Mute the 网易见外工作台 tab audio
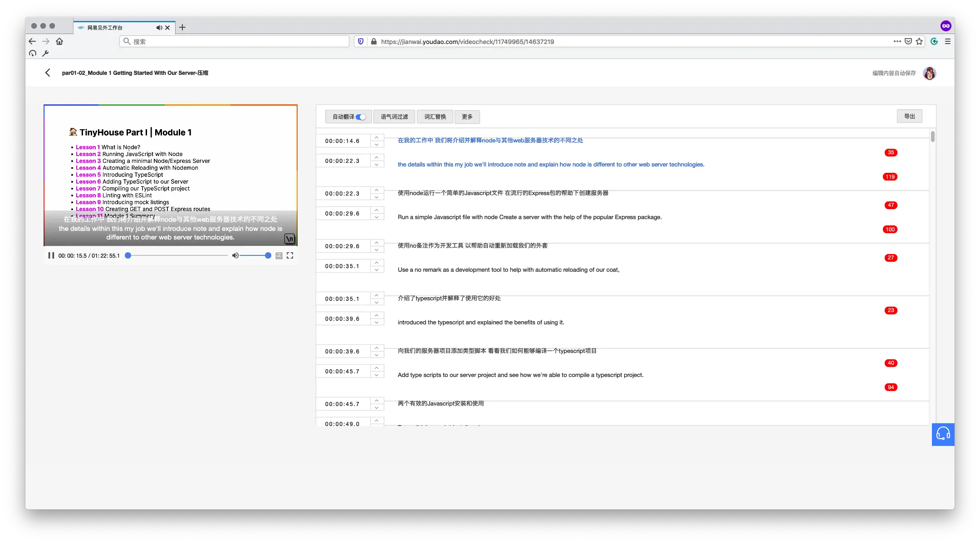This screenshot has width=980, height=543. [159, 28]
